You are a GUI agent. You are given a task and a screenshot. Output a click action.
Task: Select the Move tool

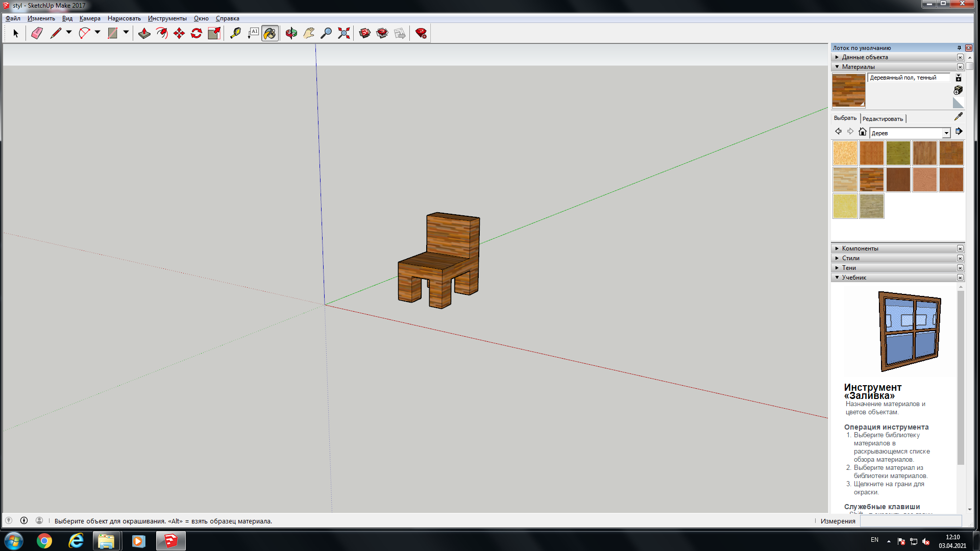[x=179, y=33]
